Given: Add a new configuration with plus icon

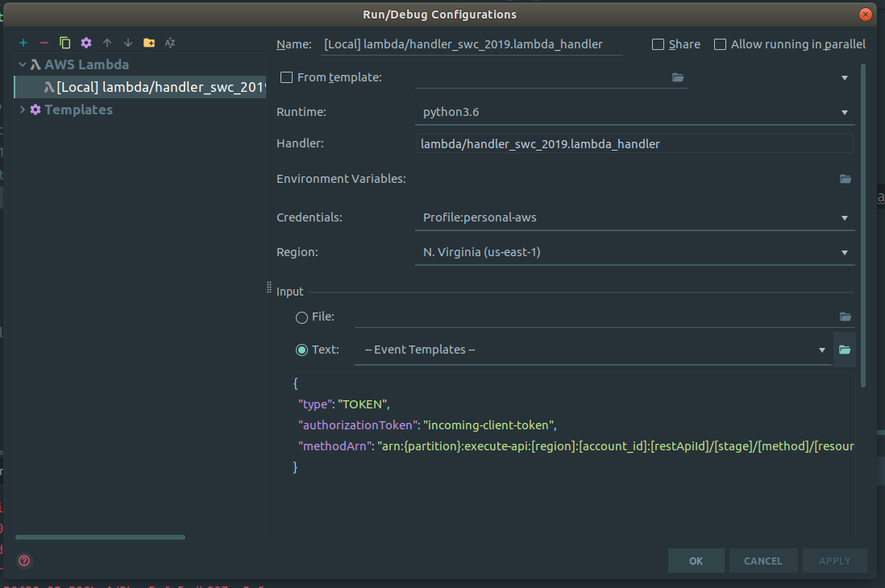Looking at the screenshot, I should coord(23,43).
